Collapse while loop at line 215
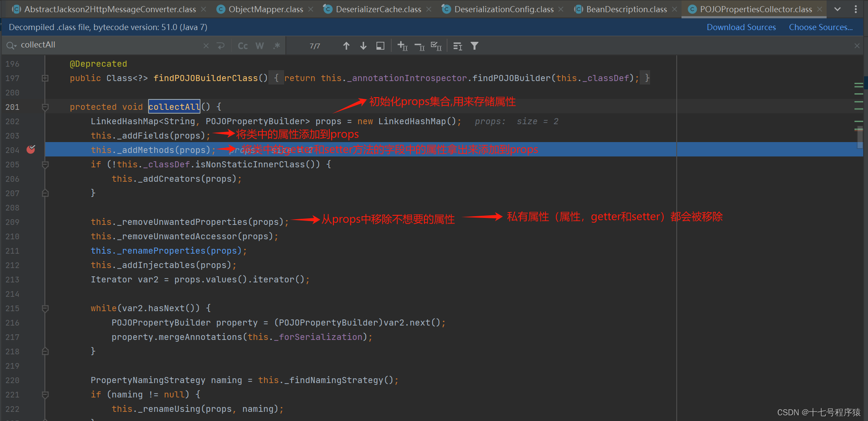Screen dimensions: 868x421 pyautogui.click(x=45, y=308)
